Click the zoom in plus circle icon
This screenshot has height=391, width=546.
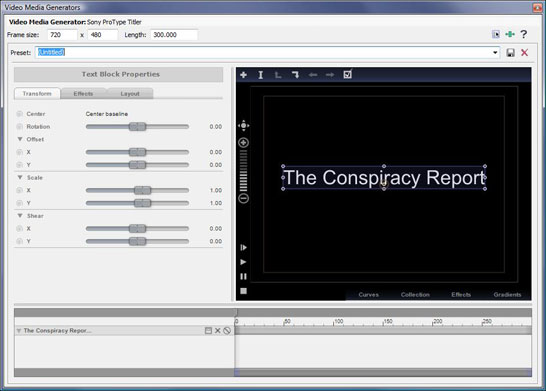[243, 142]
